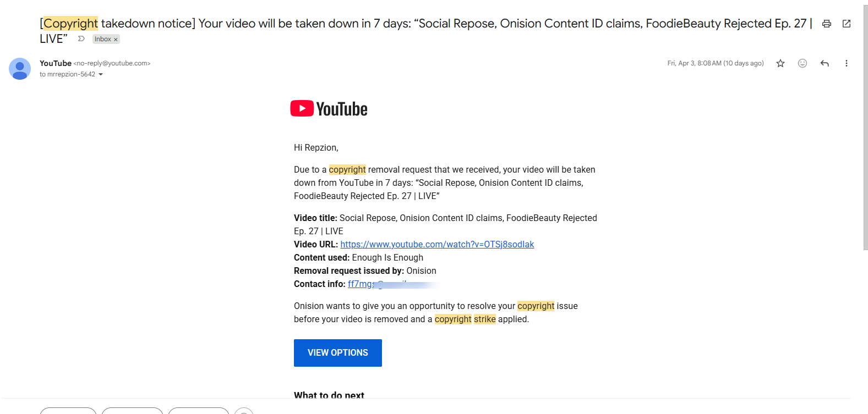The image size is (868, 414).
Task: Expand recipient details arrow next to mrrepzion-5642
Action: [101, 75]
